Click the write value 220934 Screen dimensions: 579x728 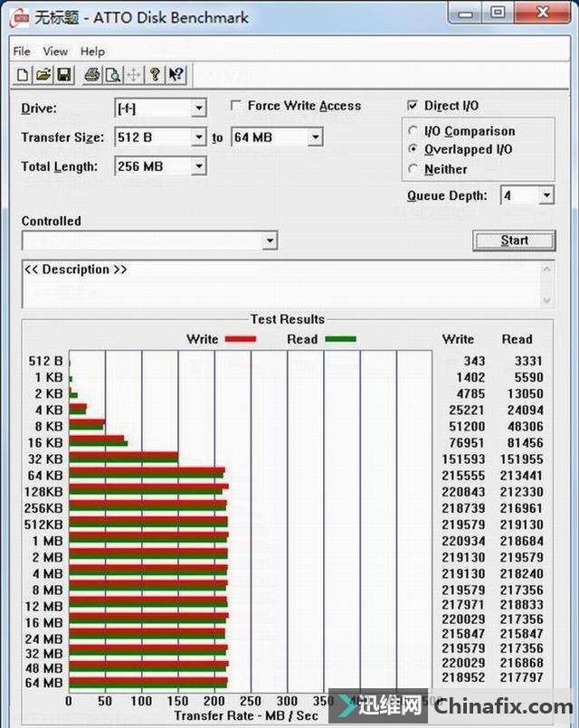coord(463,541)
